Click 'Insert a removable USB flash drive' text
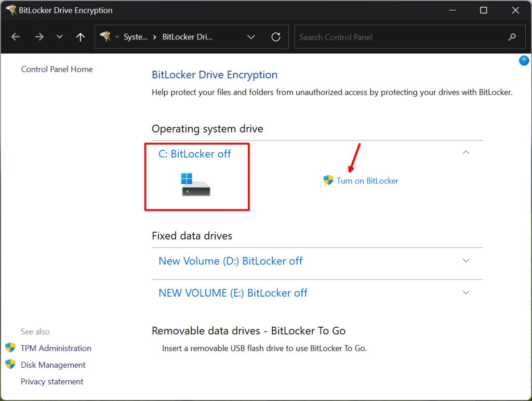 click(x=264, y=349)
